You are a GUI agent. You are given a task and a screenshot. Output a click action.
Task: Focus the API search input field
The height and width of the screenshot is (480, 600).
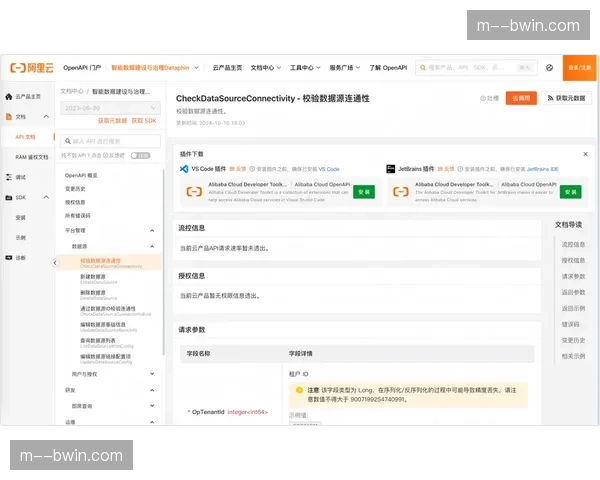(x=110, y=141)
